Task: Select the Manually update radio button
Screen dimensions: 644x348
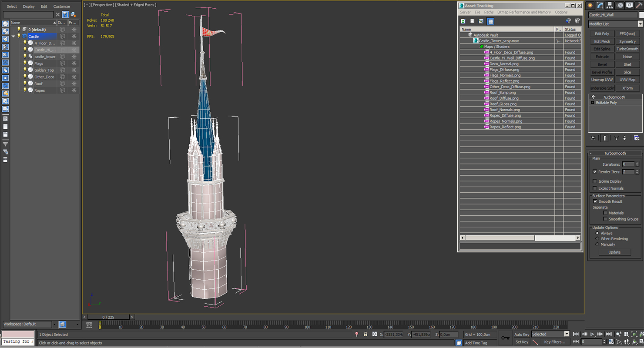Action: coord(597,244)
